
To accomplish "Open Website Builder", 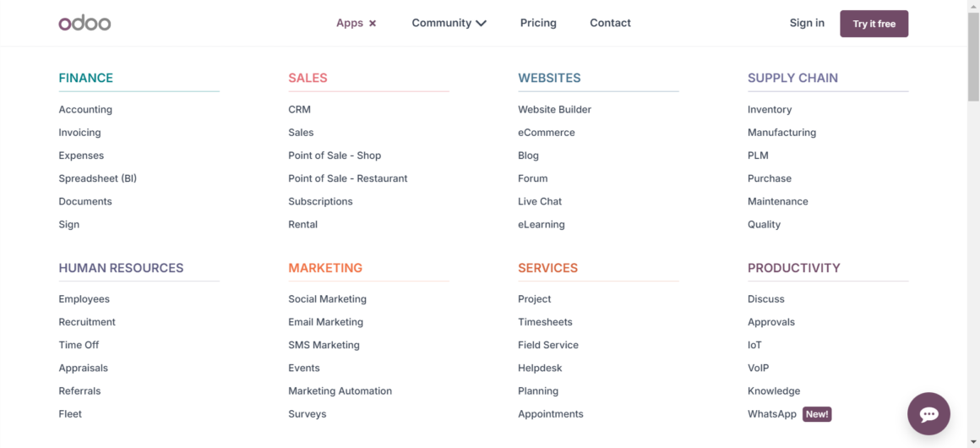I will pyautogui.click(x=554, y=110).
